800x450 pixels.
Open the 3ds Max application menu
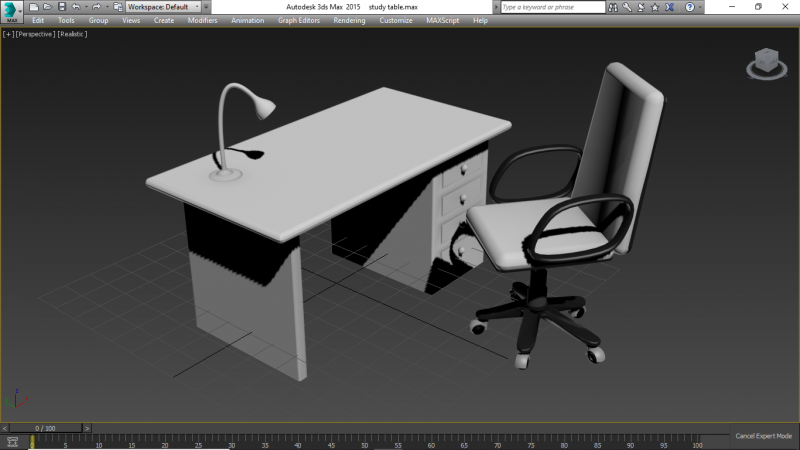11,11
